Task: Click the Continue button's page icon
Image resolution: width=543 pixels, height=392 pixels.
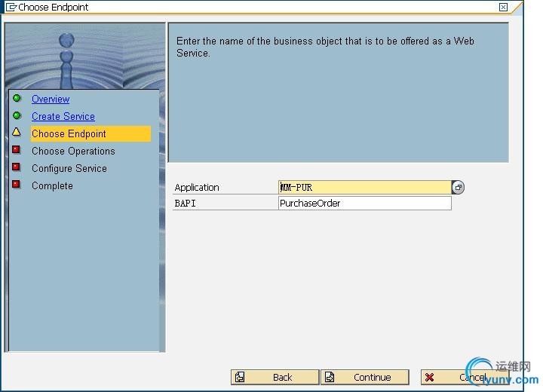Action: (330, 377)
